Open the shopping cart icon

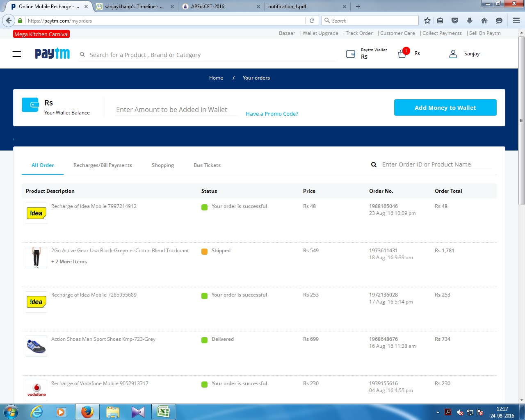(x=402, y=54)
